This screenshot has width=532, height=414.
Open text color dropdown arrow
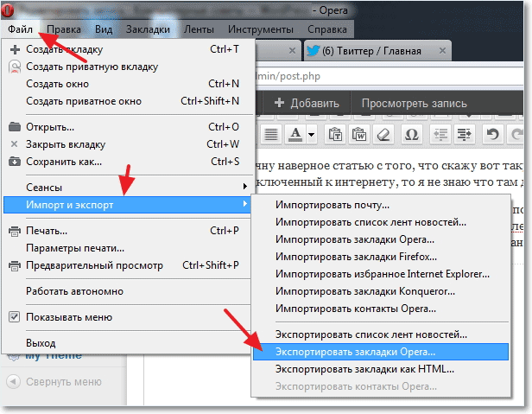click(x=311, y=135)
